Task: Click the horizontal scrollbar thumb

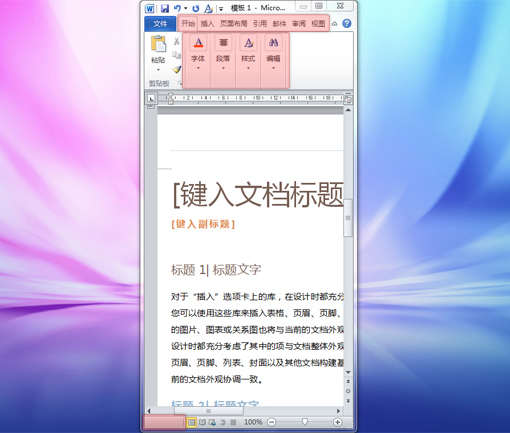Action: click(208, 411)
